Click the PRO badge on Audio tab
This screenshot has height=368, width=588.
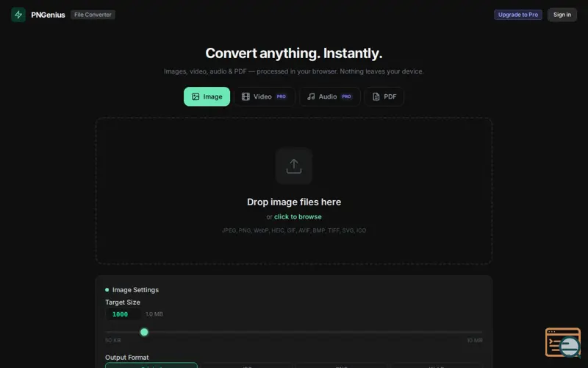346,96
